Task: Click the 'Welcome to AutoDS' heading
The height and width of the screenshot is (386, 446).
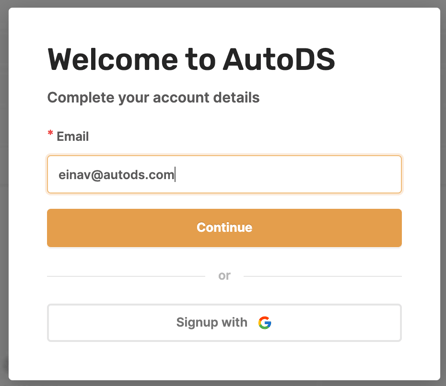Action: click(191, 60)
